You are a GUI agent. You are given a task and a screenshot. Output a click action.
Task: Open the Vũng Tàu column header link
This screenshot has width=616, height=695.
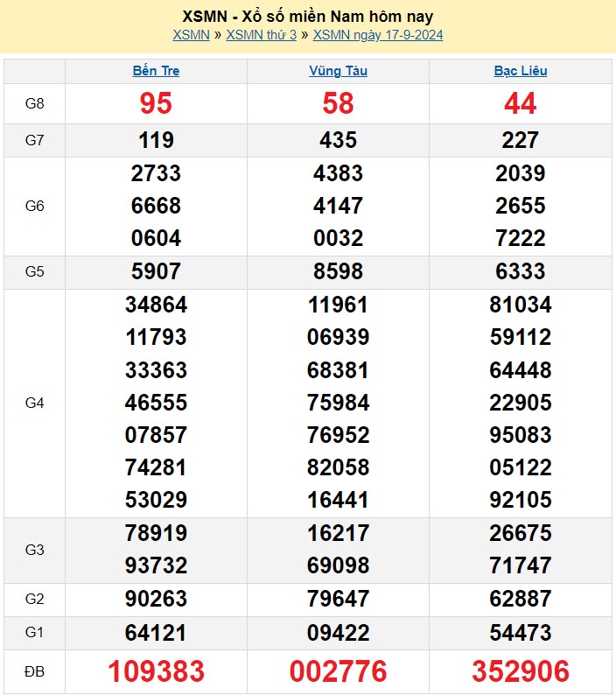click(338, 71)
